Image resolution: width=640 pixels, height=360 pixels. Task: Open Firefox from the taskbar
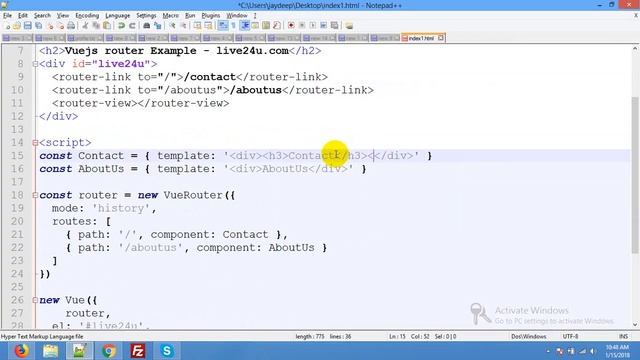[21, 351]
